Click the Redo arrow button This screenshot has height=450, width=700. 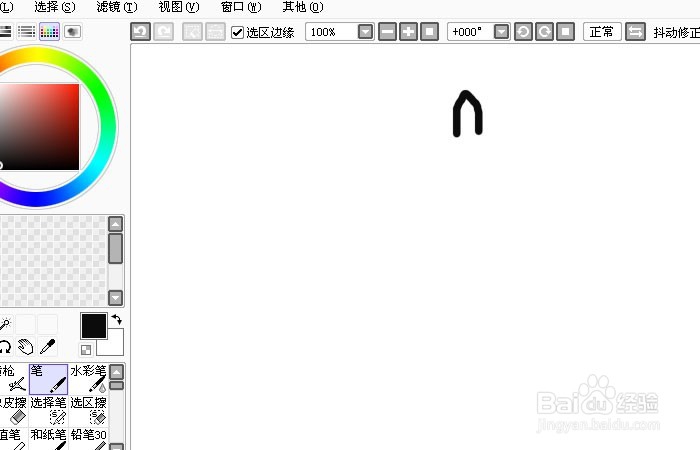pyautogui.click(x=163, y=32)
